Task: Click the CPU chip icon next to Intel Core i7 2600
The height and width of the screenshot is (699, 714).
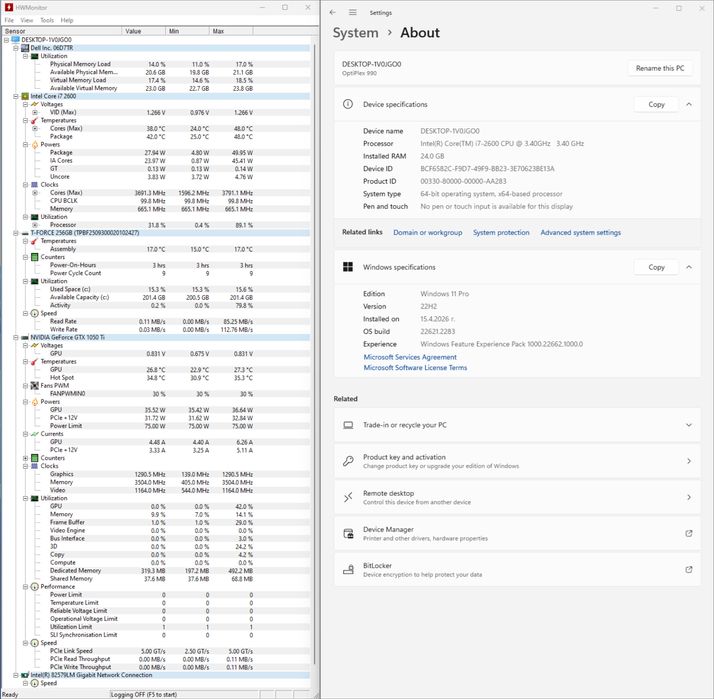Action: click(x=25, y=96)
